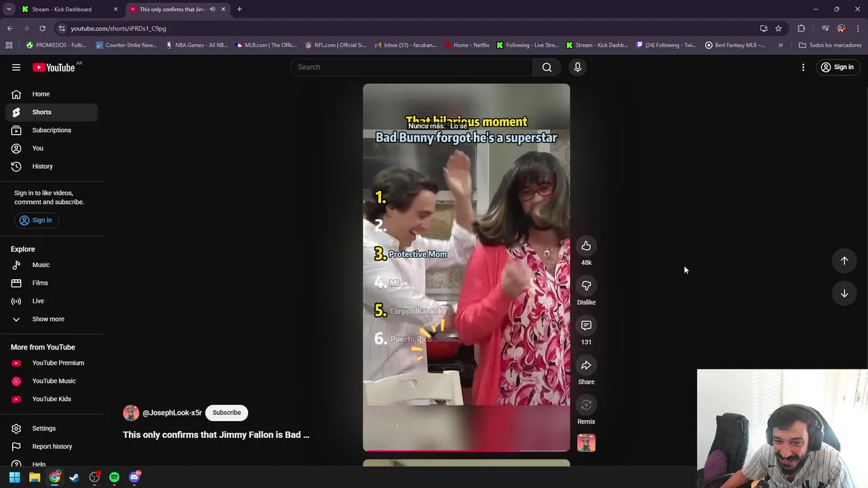Pause the playing Short video

pos(467,268)
